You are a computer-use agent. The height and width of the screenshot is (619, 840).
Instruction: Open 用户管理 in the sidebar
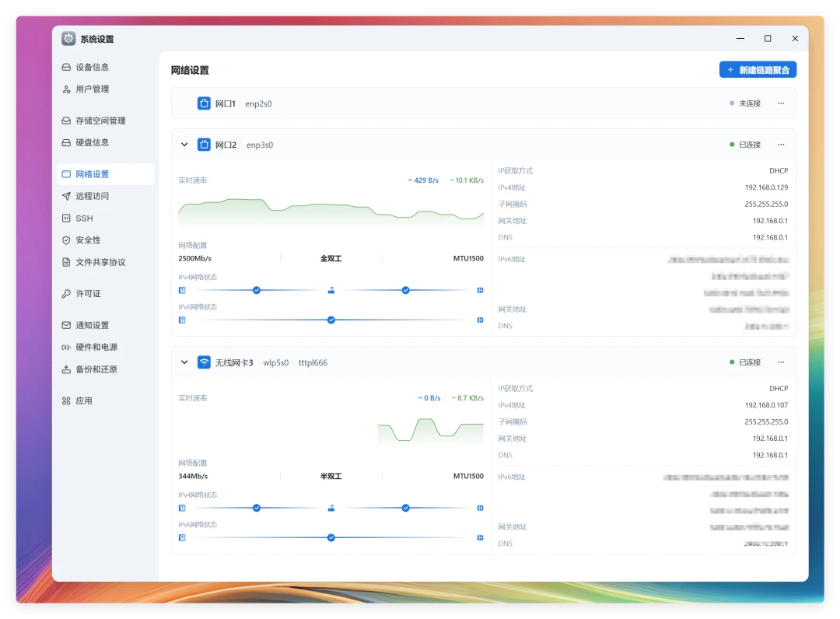(x=105, y=89)
